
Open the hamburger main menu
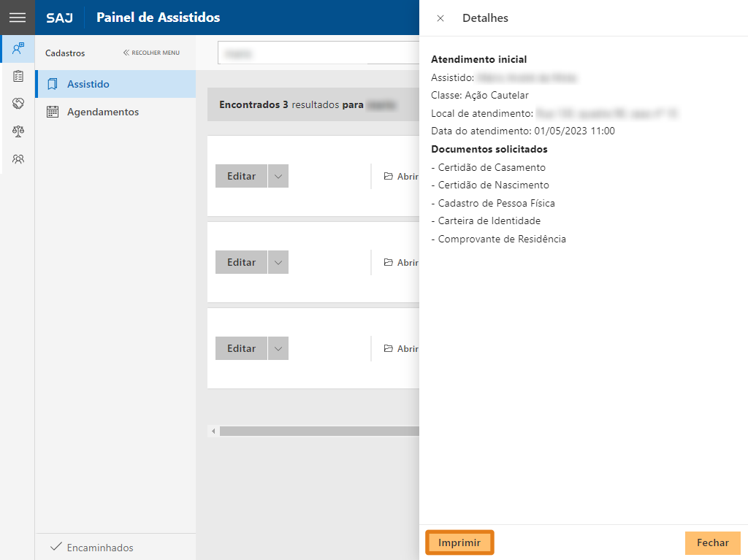click(x=18, y=18)
